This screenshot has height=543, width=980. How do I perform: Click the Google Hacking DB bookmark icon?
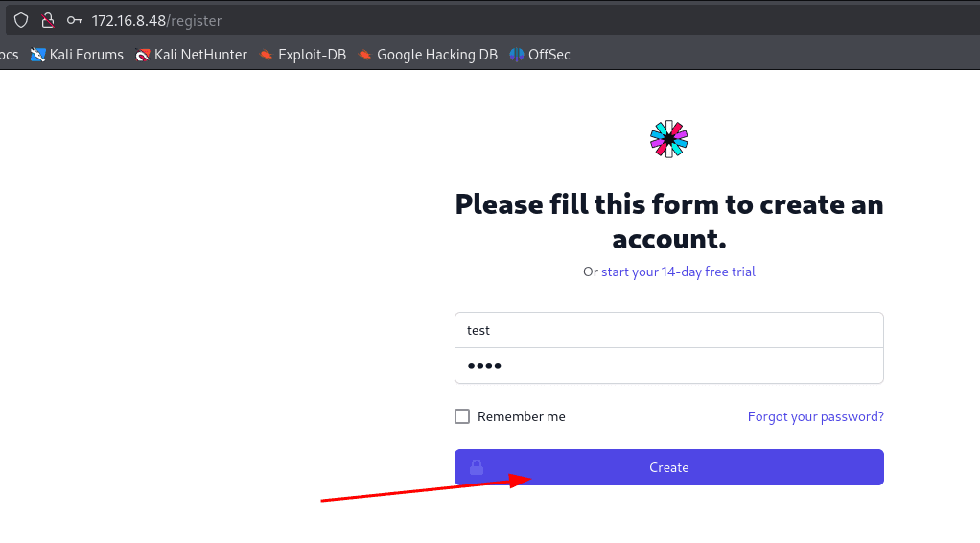click(x=365, y=55)
